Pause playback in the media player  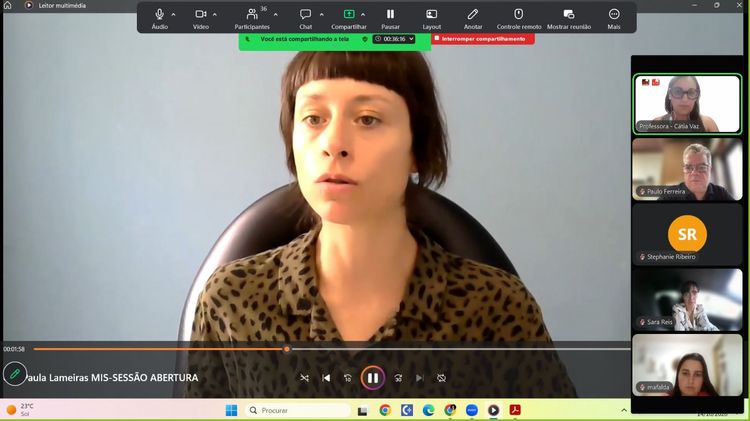point(373,378)
